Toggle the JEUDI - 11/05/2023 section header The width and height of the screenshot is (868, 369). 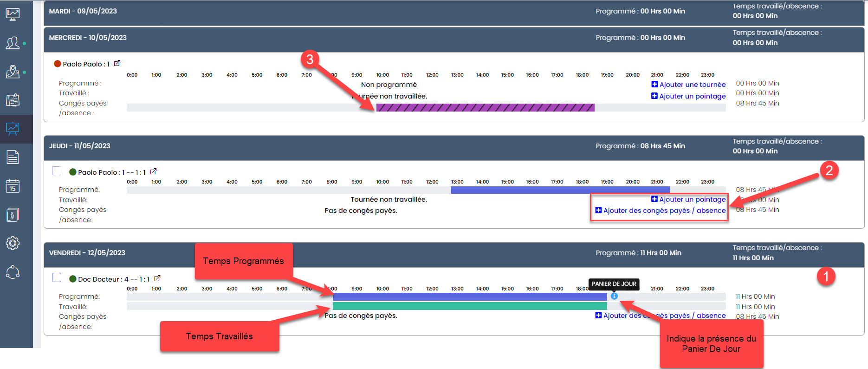(80, 146)
